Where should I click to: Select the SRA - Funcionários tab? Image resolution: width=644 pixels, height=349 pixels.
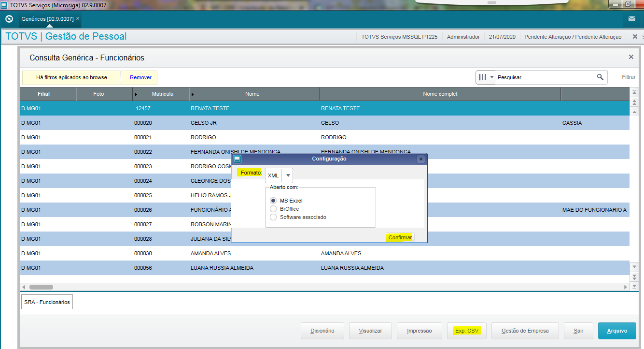[47, 302]
